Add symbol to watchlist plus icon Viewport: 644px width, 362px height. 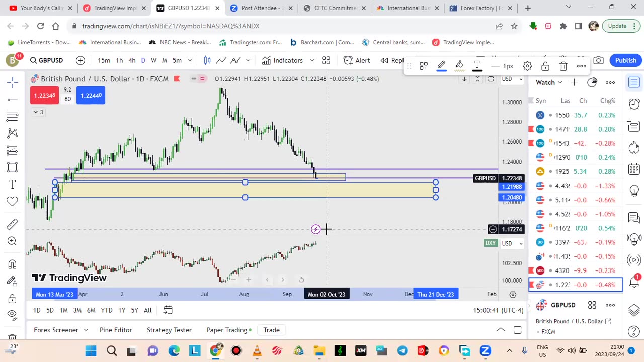coord(574,82)
